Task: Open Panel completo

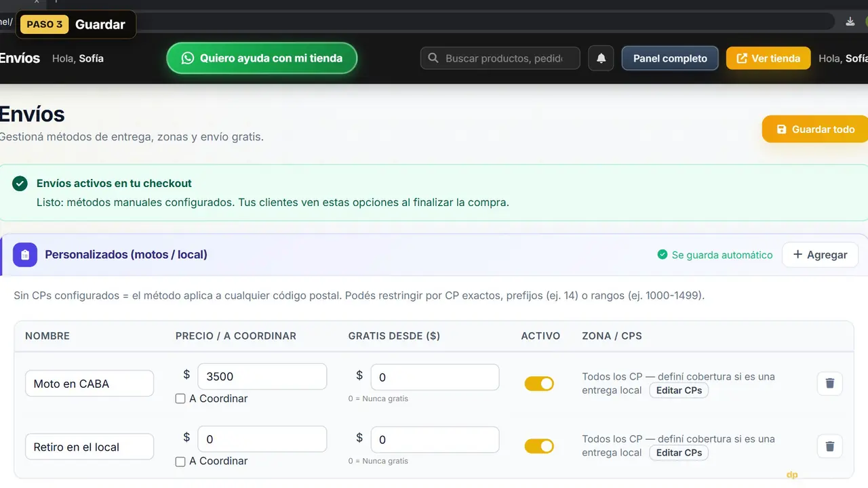Action: point(670,58)
